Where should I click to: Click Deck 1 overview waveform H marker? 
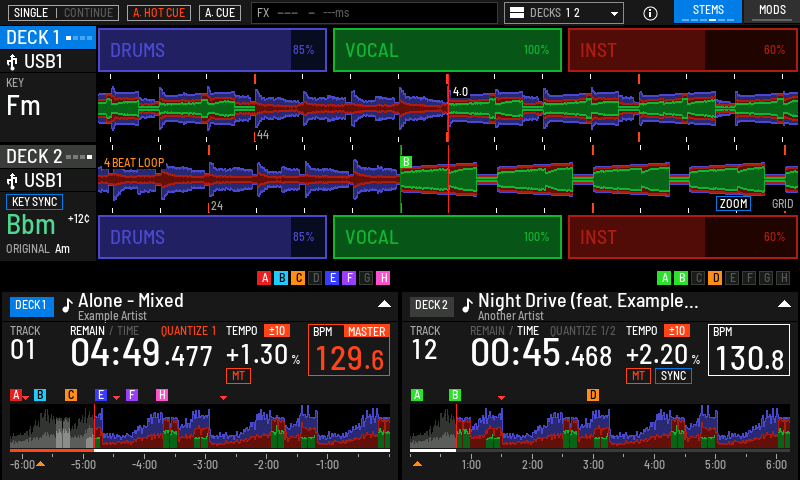pyautogui.click(x=162, y=395)
